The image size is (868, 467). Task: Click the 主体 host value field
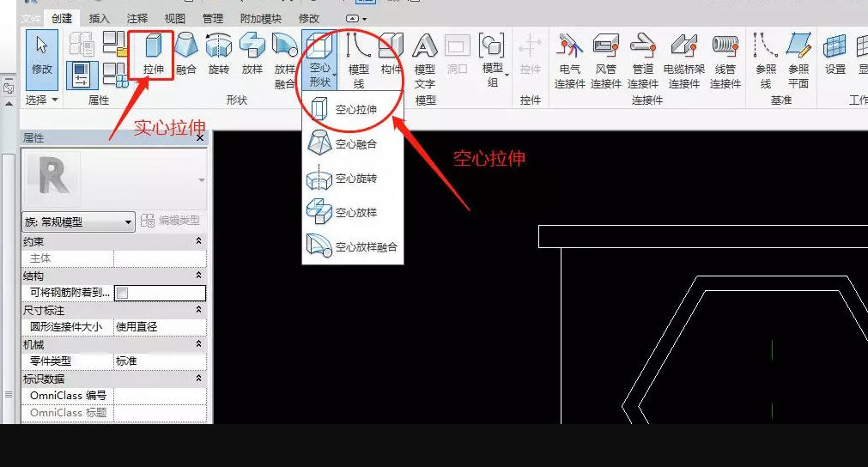click(160, 258)
